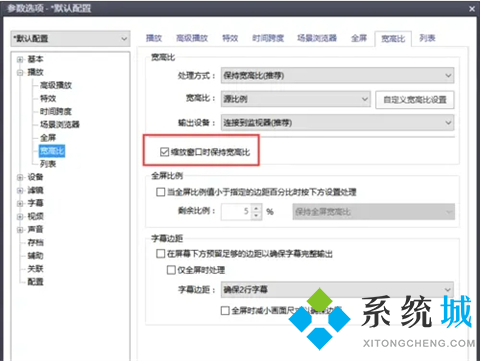The image size is (480, 361).
Task: Expand the 字幕 tree node
Action: pos(20,203)
